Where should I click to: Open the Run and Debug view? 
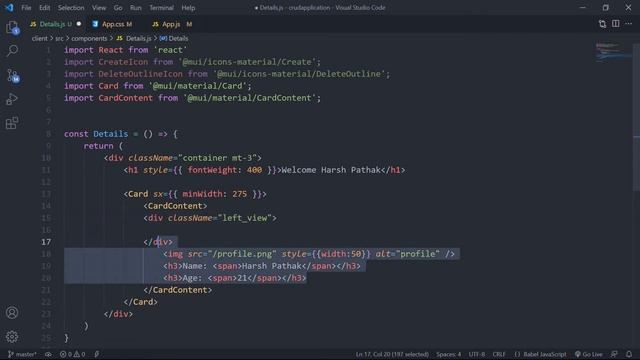12,99
